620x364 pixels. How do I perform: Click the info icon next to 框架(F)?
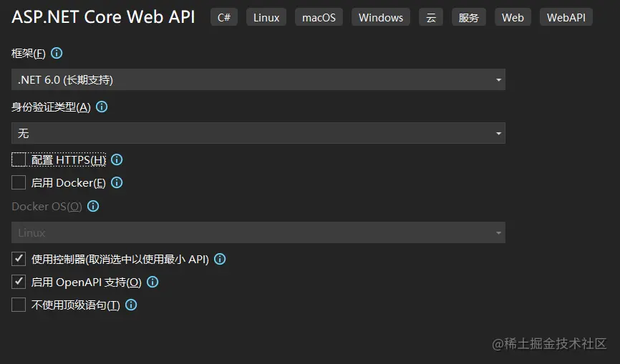point(57,53)
